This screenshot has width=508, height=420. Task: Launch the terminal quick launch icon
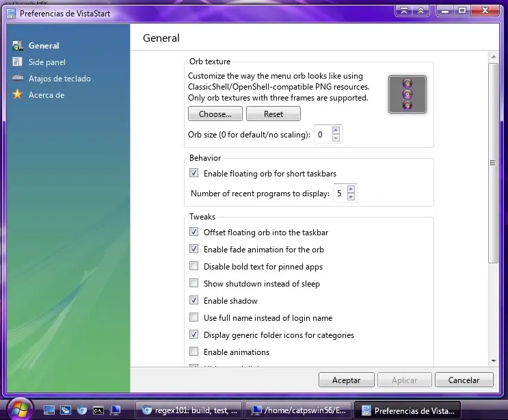98,410
